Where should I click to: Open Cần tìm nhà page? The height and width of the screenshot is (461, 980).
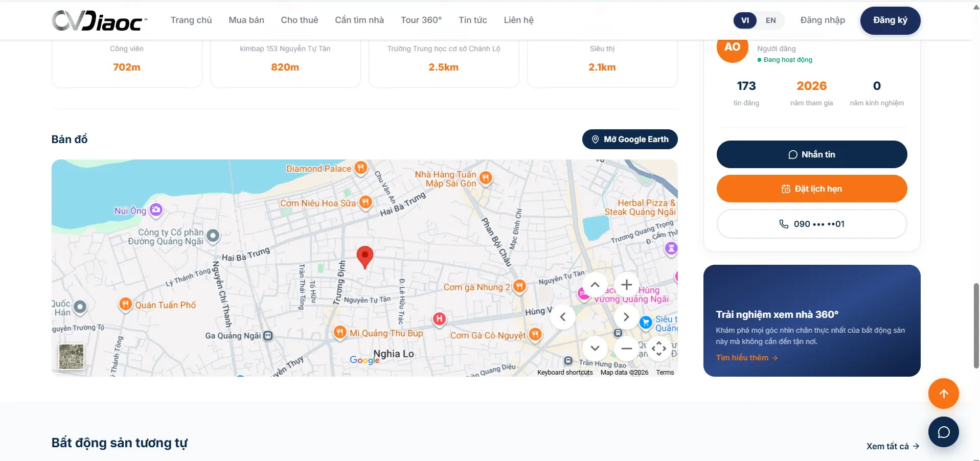pyautogui.click(x=359, y=20)
